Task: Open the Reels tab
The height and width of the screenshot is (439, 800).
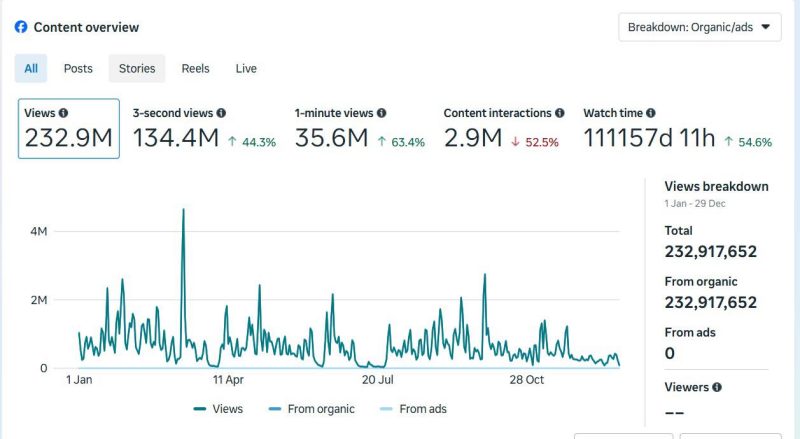Action: click(x=195, y=69)
